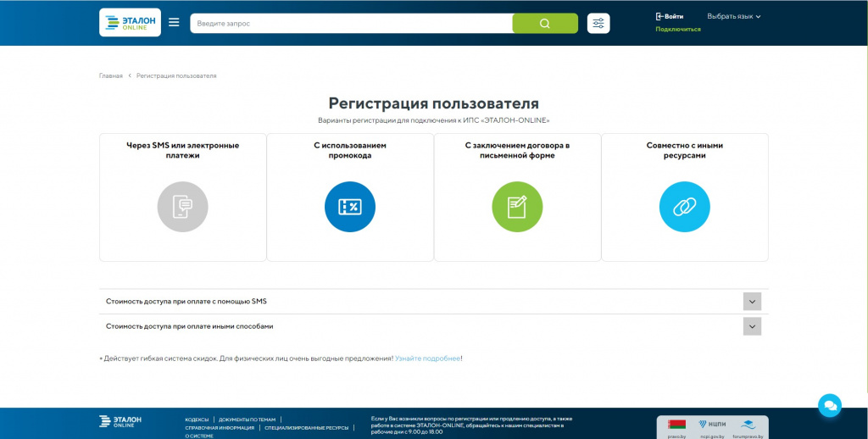This screenshot has width=868, height=439.
Task: Click the Войти login link
Action: point(670,17)
